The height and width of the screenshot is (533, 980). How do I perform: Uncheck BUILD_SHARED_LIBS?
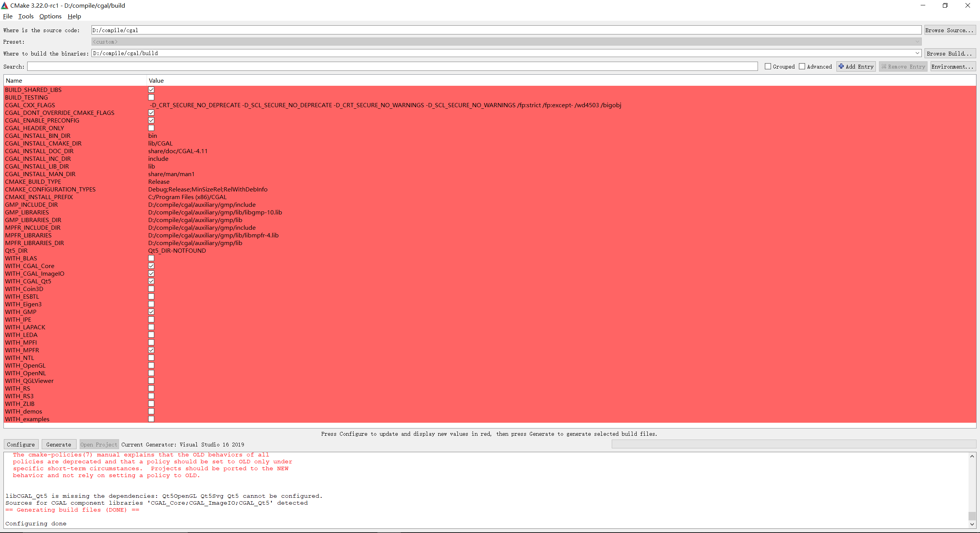(151, 89)
